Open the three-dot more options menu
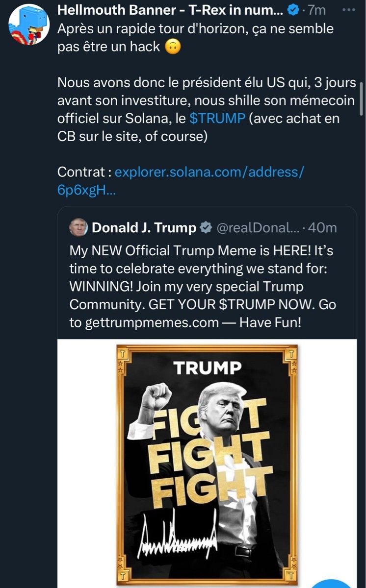This screenshot has width=366, height=588. [x=349, y=9]
